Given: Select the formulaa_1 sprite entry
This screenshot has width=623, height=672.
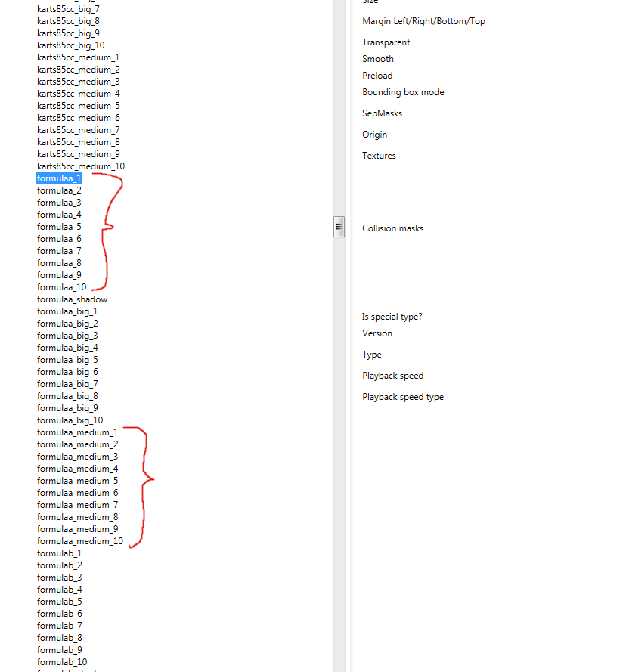Looking at the screenshot, I should pyautogui.click(x=59, y=178).
